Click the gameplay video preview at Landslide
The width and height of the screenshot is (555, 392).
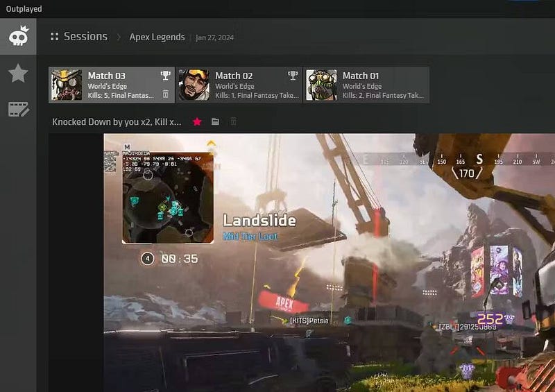tap(329, 262)
